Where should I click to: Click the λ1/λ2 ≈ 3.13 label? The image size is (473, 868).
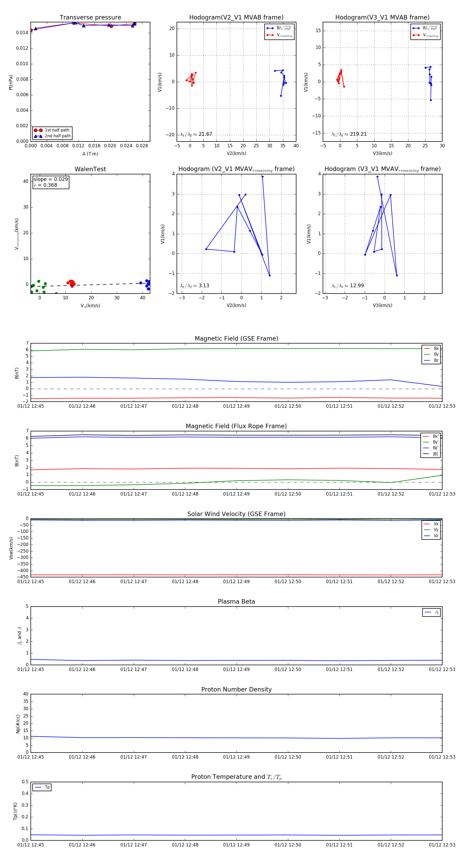[194, 286]
